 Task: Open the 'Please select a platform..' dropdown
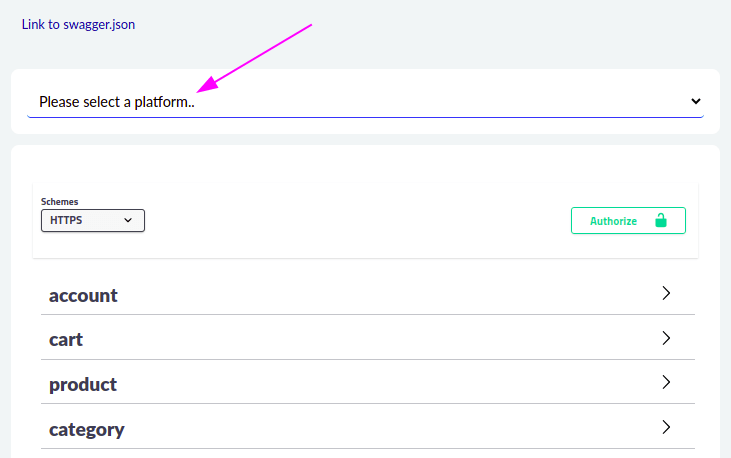[366, 102]
